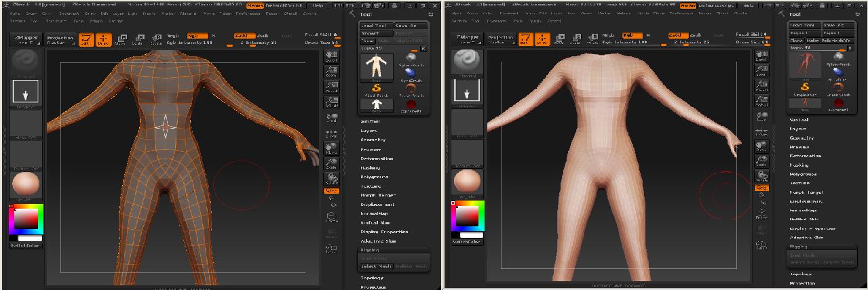Click Import in wireframe window Tool palette
Viewport: 868px width, 290px height.
click(375, 33)
